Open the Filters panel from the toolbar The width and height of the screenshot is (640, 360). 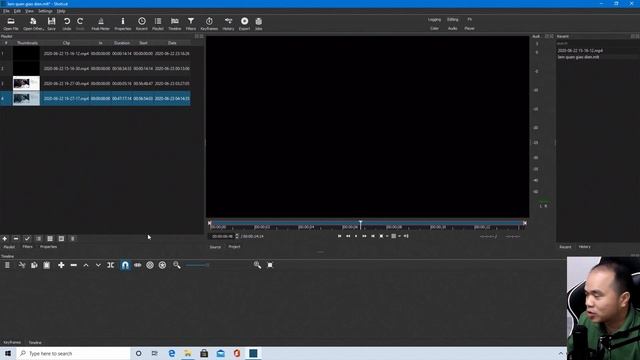click(191, 24)
